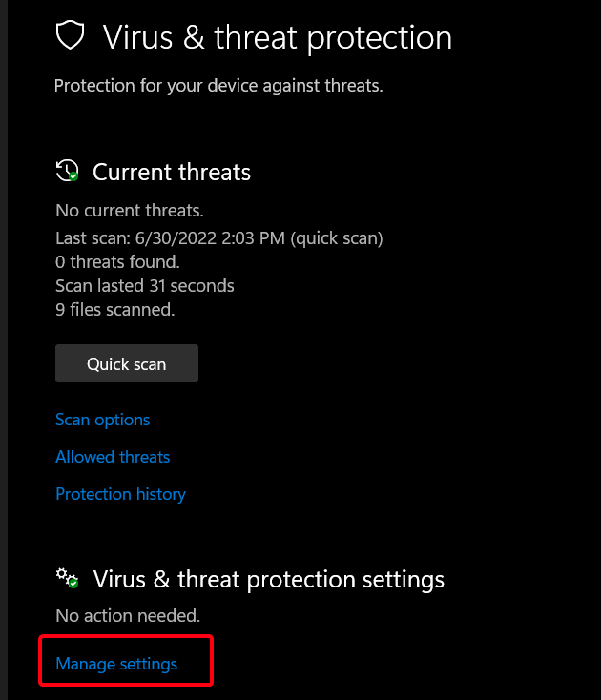View Protection history
Viewport: 601px width, 700px height.
click(120, 494)
